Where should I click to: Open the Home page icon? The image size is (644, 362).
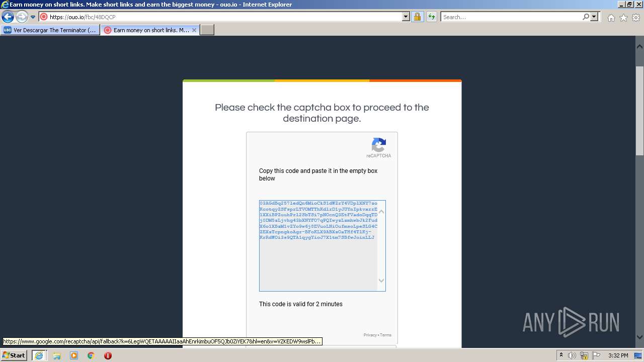pos(611,18)
